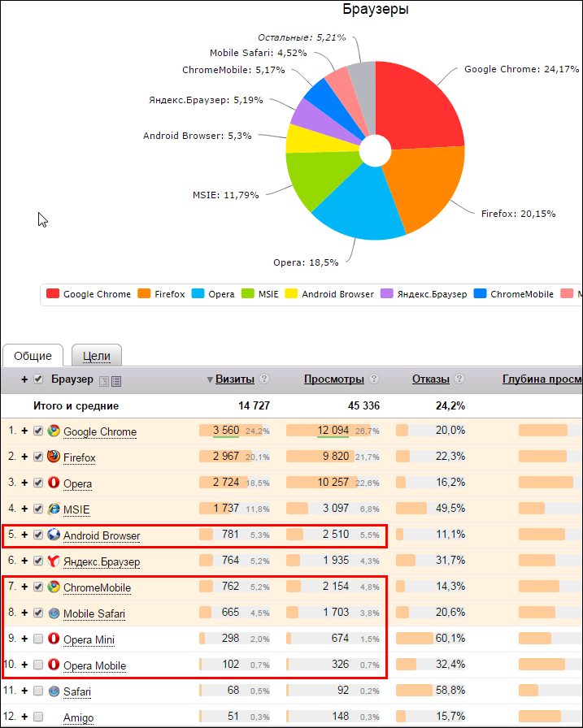Click the red Google Chrome legend swatch
Viewport: 583px width, 728px height.
[53, 293]
